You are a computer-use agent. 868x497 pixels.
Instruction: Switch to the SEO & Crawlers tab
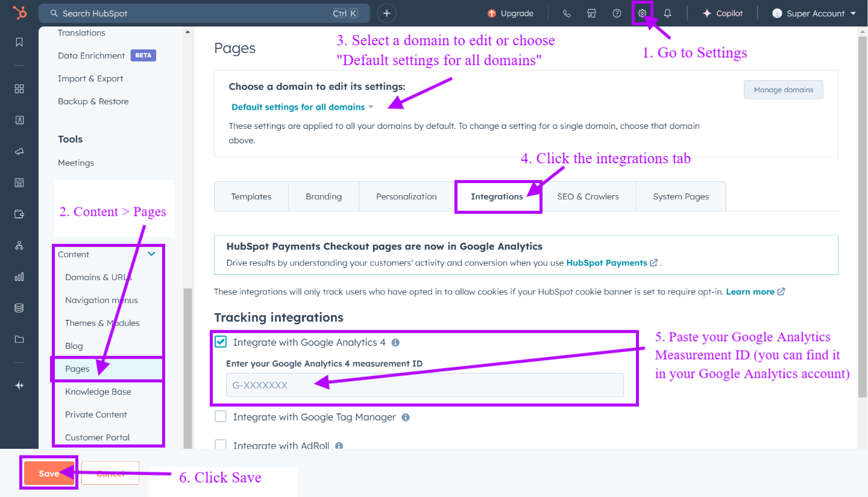pos(588,196)
